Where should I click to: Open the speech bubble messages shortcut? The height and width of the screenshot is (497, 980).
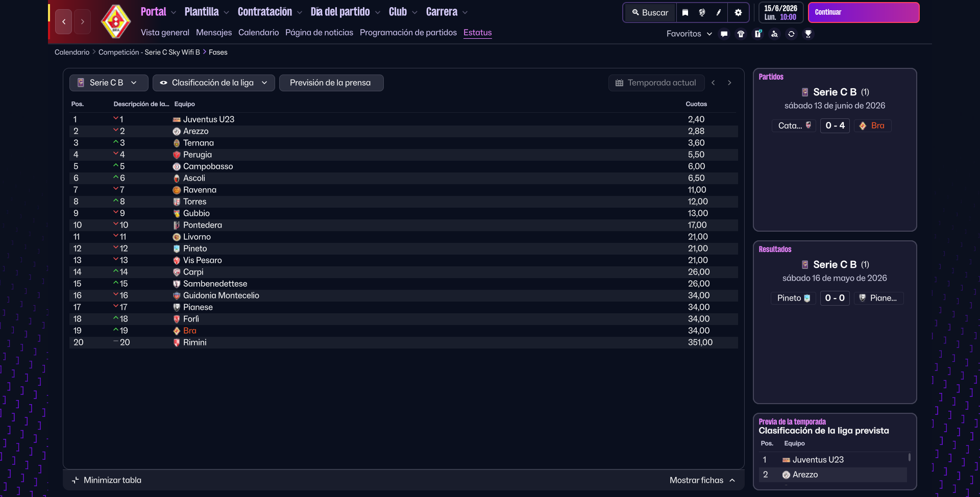pos(724,34)
